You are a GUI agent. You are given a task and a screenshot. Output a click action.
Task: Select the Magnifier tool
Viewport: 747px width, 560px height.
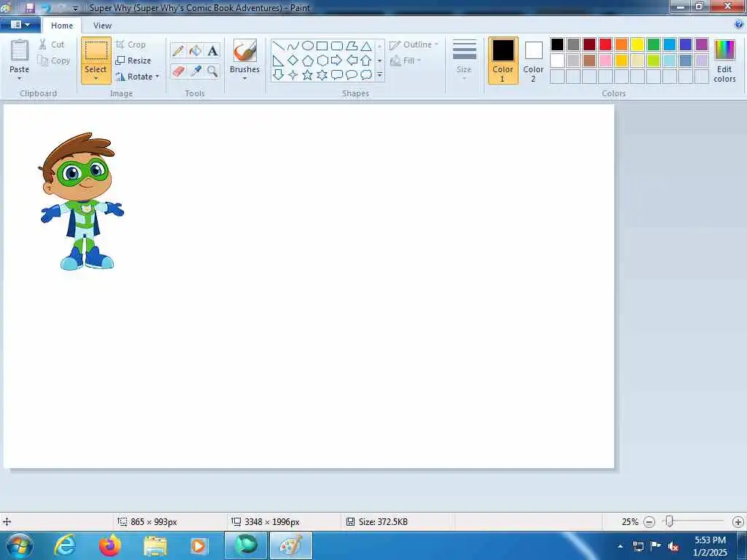212,71
